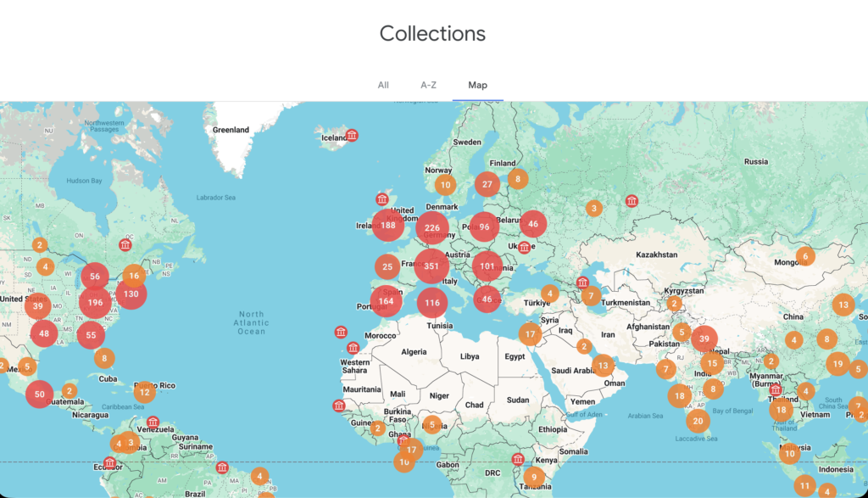Open the museum icon near Kenya
The width and height of the screenshot is (868, 498).
click(518, 459)
